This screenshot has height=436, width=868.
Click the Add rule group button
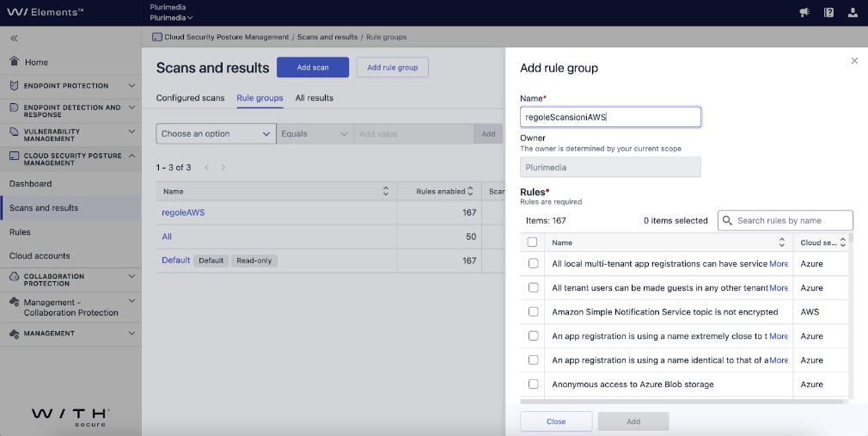click(393, 67)
